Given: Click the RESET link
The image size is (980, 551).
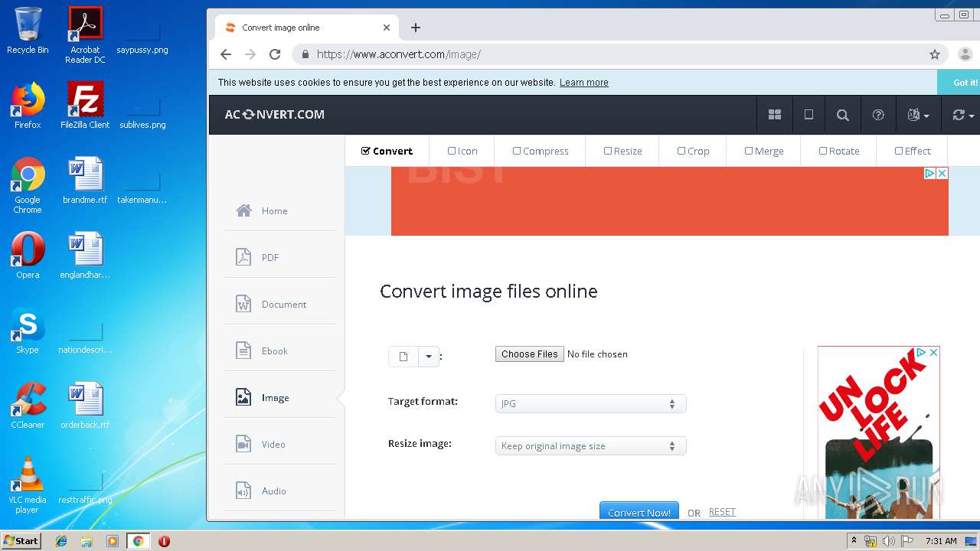Looking at the screenshot, I should click(722, 512).
